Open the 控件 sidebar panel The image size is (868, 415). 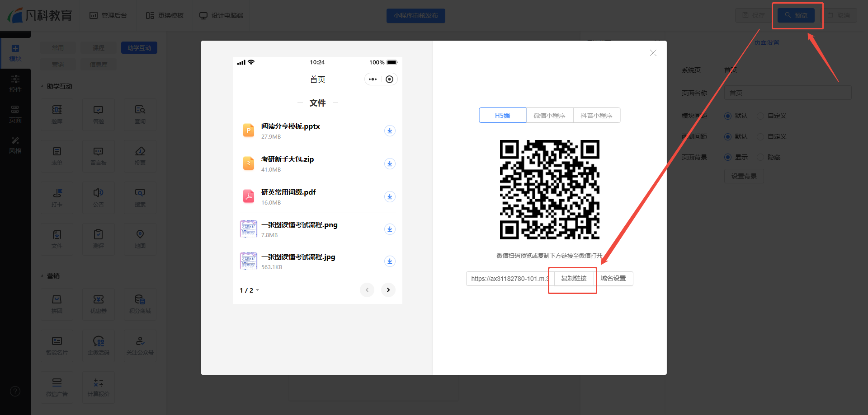click(x=15, y=84)
